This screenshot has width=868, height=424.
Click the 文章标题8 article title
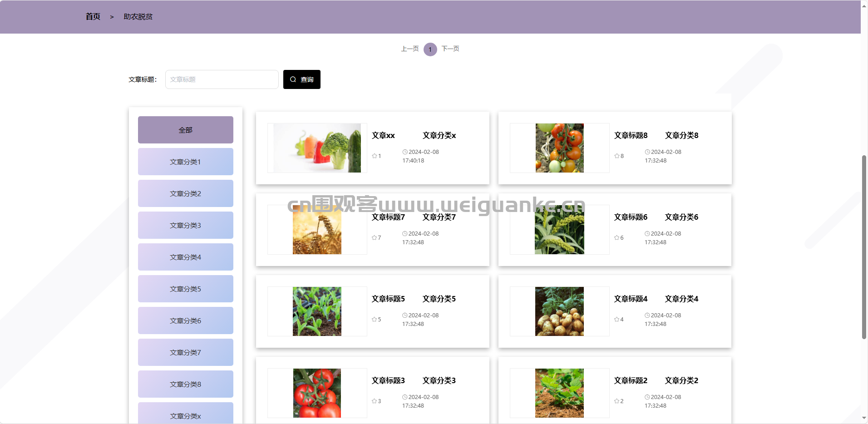click(631, 135)
